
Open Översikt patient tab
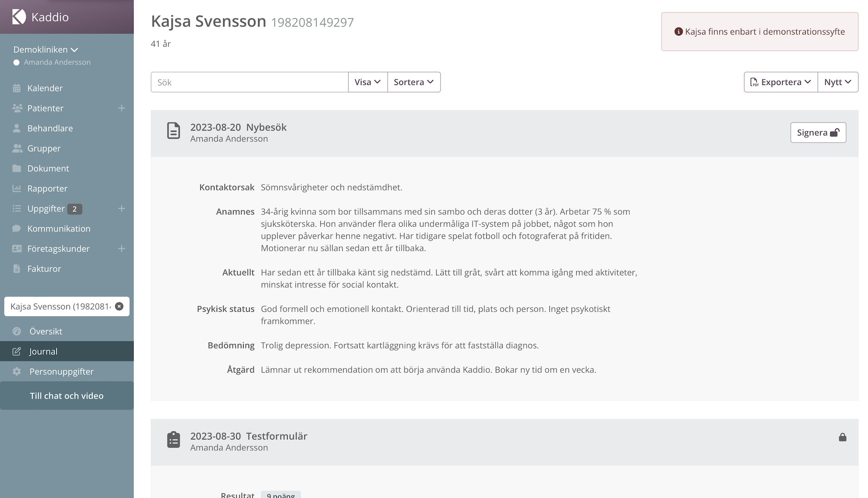(45, 331)
